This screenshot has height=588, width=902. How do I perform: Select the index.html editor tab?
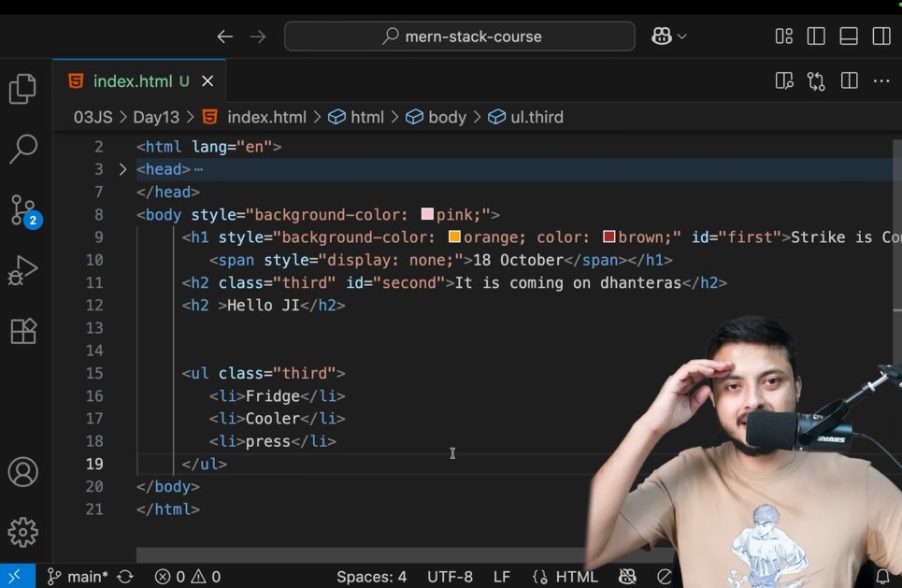click(139, 81)
